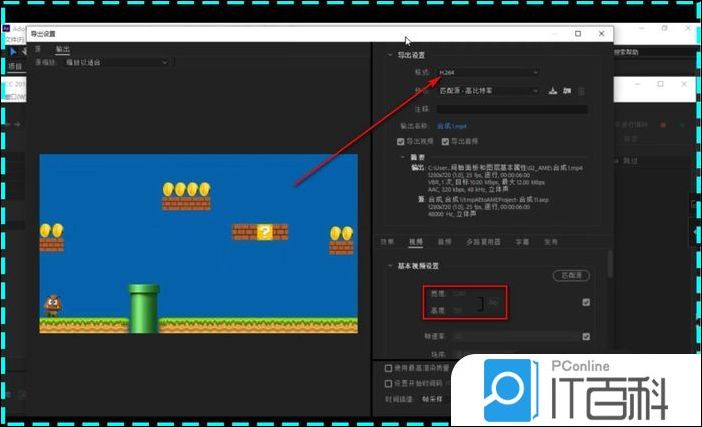Click the Mario game preview image
This screenshot has height=427, width=702.
coord(198,243)
